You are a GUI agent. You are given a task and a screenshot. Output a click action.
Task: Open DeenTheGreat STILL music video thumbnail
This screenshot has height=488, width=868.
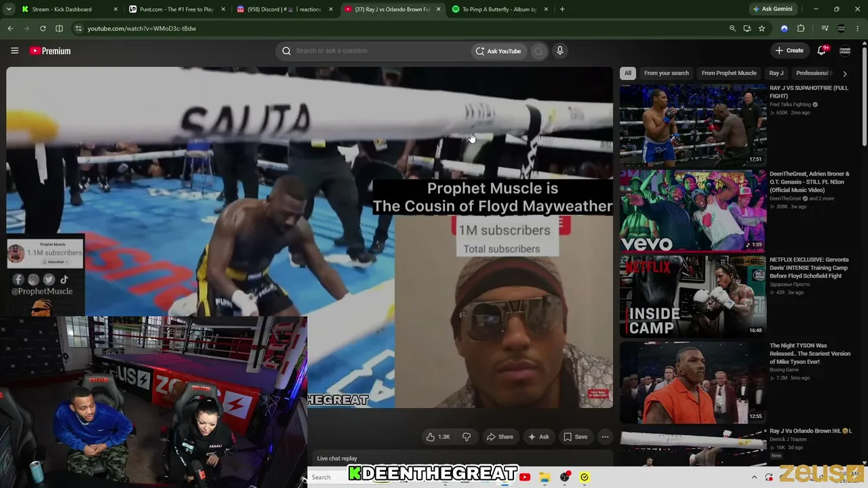(x=693, y=211)
